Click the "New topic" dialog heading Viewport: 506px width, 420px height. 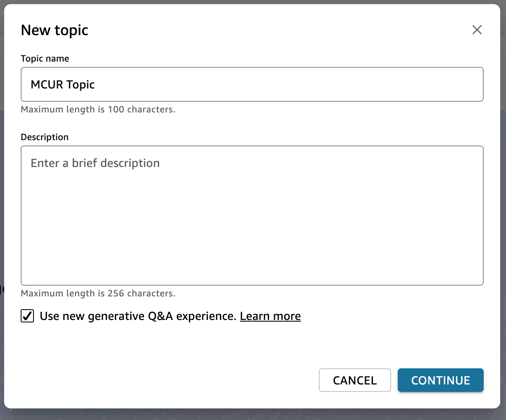(x=55, y=30)
